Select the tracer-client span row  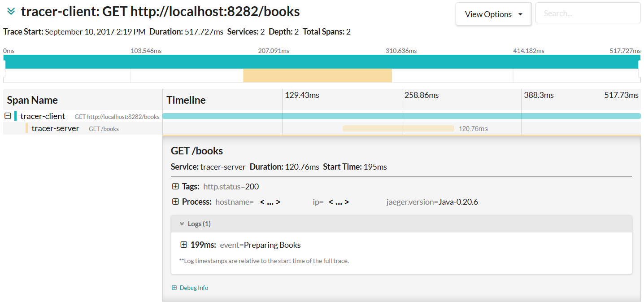click(43, 116)
